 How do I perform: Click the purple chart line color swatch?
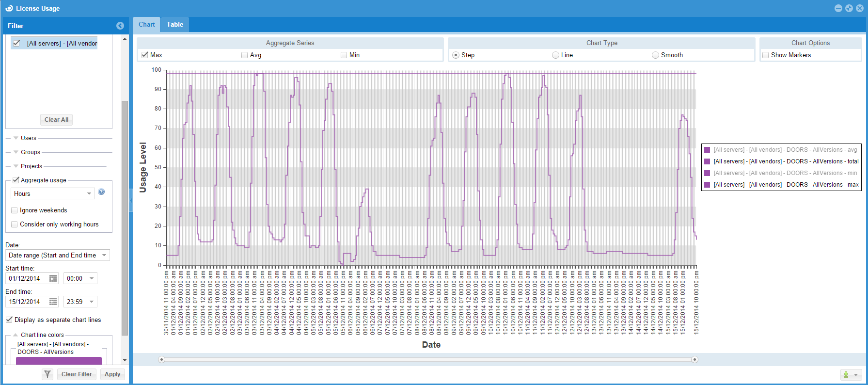tap(59, 361)
